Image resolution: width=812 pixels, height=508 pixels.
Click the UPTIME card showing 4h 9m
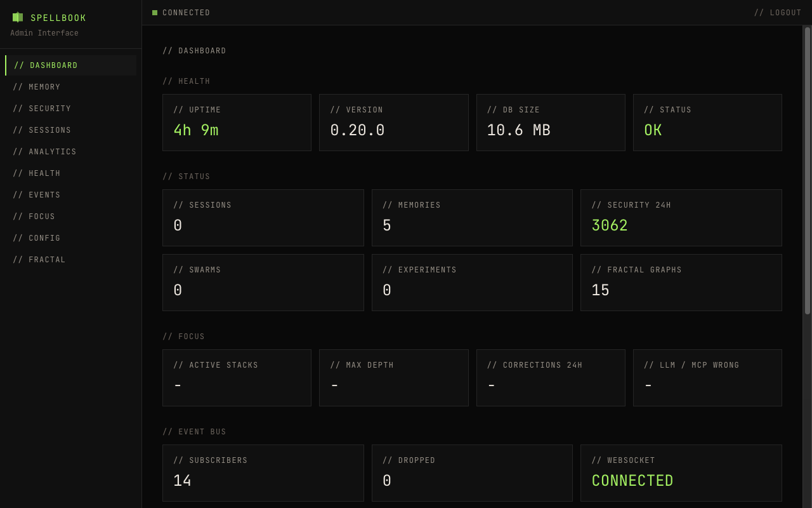(x=237, y=122)
